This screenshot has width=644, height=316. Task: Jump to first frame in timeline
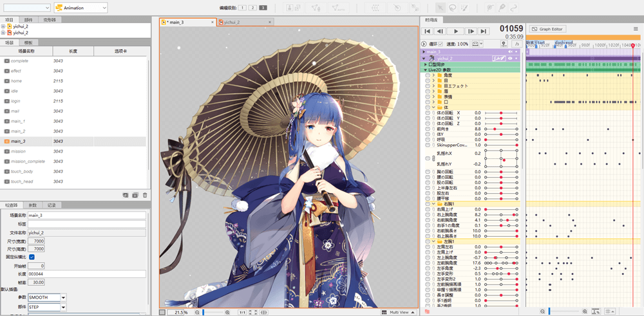428,31
